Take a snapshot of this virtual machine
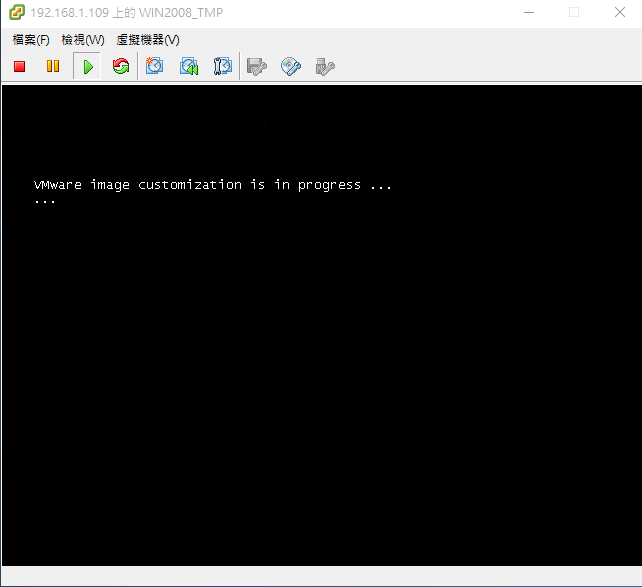 pos(154,66)
